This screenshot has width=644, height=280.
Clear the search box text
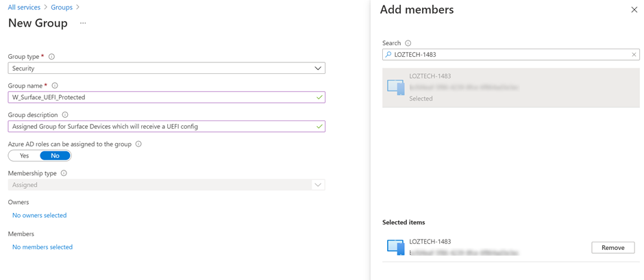click(x=634, y=55)
